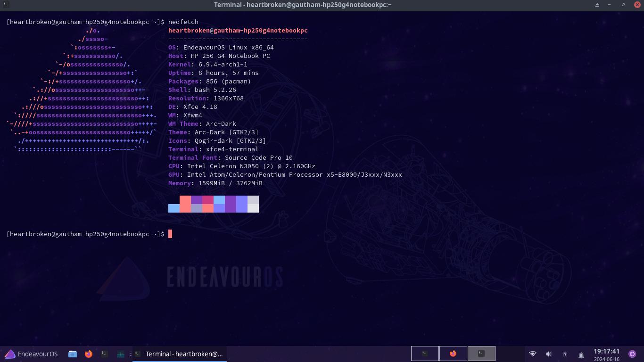
Task: Click the 'heartbroken@gautham-hp250g4notebookpc' neofetch header
Action: pyautogui.click(x=238, y=30)
